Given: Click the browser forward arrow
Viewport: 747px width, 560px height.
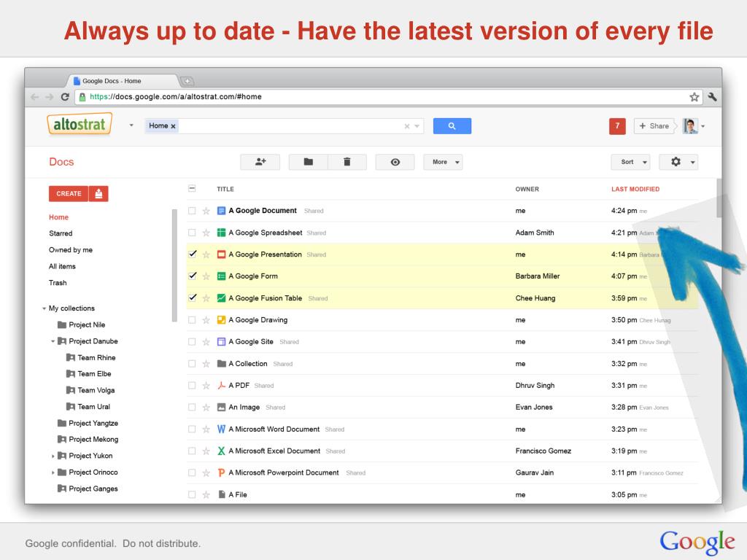Looking at the screenshot, I should [50, 97].
